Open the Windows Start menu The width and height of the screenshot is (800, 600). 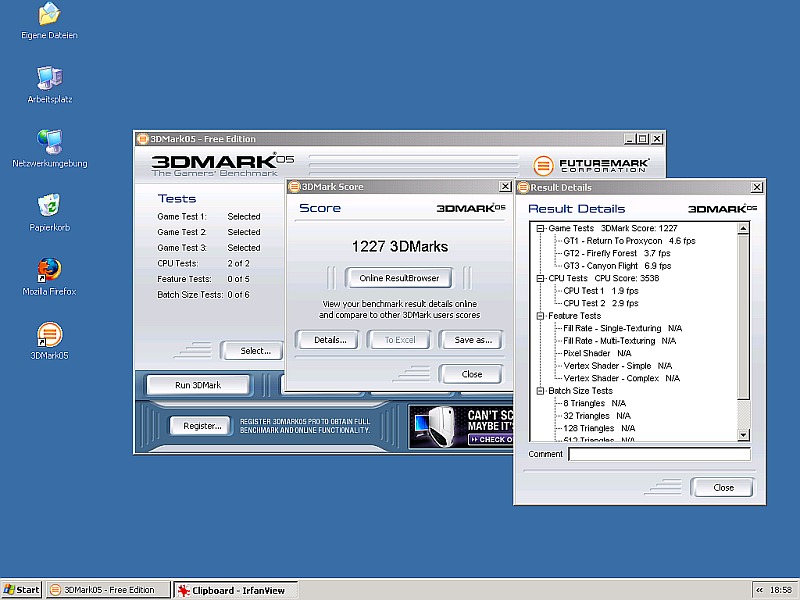coord(21,590)
